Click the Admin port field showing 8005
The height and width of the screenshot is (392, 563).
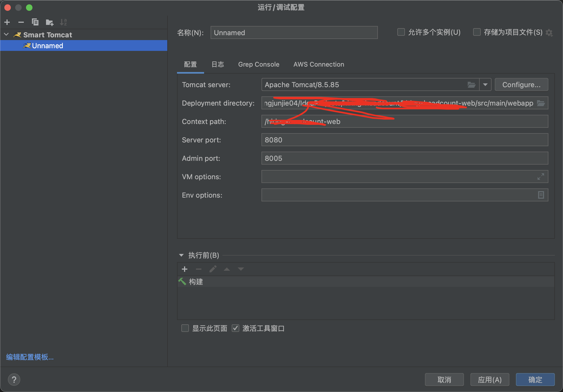tap(405, 158)
